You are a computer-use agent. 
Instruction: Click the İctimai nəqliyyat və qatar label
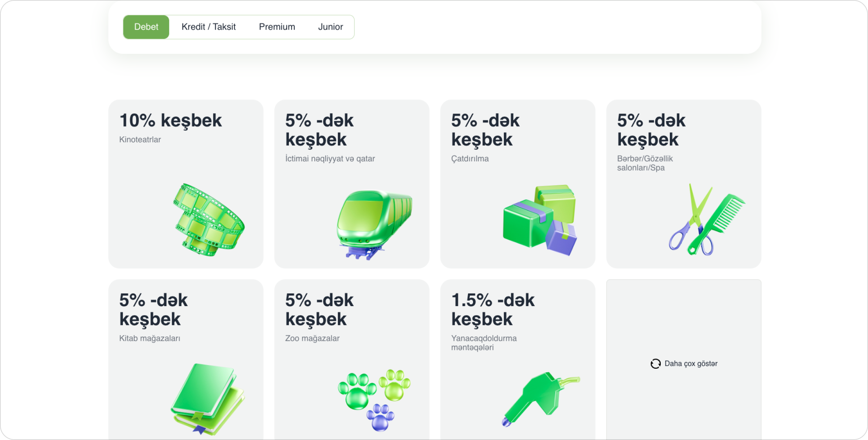330,158
